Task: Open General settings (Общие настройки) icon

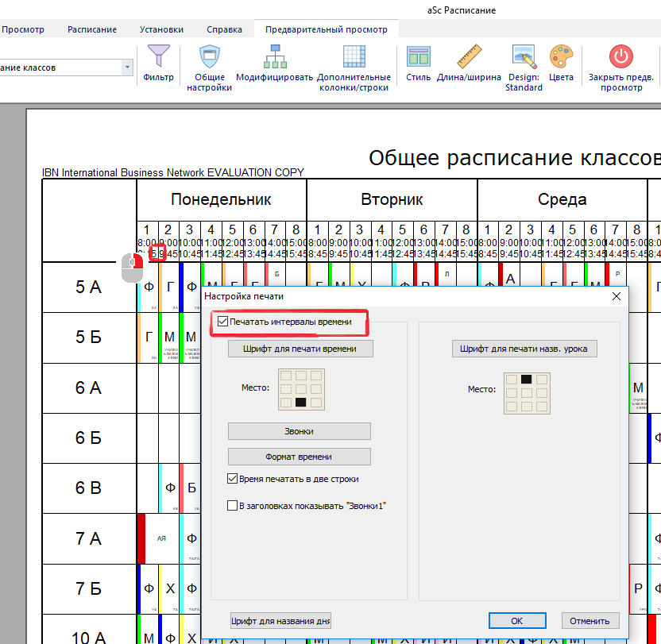Action: [209, 57]
